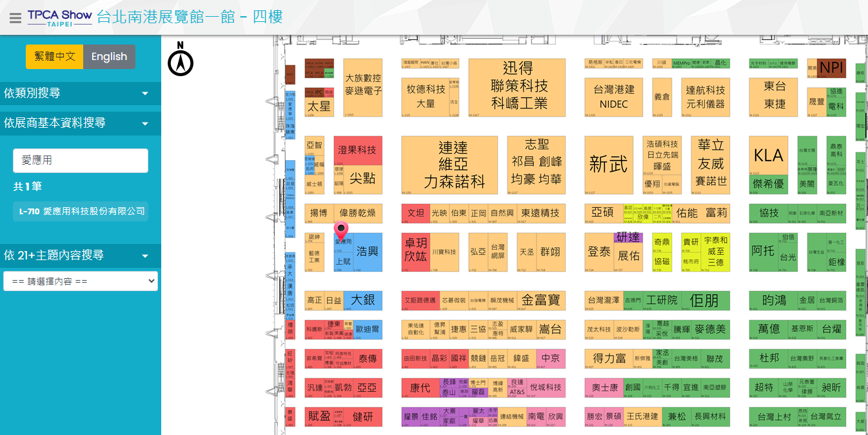868x435 pixels.
Task: Select result L-710 愛應用科技股份有限公司
Action: [81, 211]
